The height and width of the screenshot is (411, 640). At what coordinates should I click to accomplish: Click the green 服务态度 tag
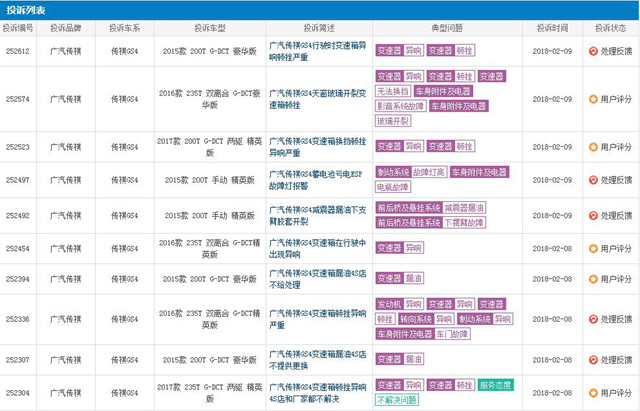(x=496, y=385)
